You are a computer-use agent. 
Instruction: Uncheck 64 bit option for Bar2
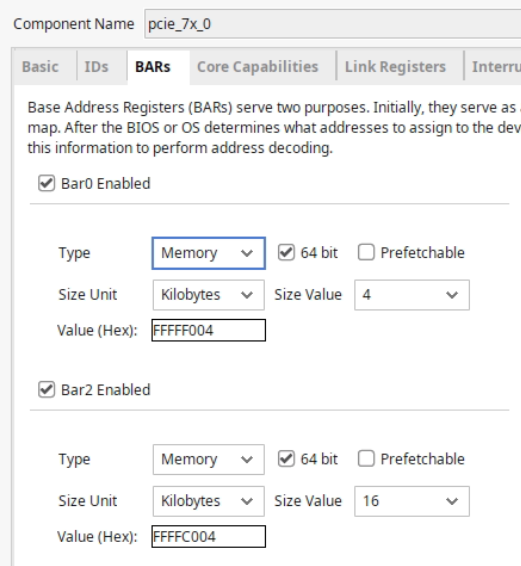[x=286, y=459]
